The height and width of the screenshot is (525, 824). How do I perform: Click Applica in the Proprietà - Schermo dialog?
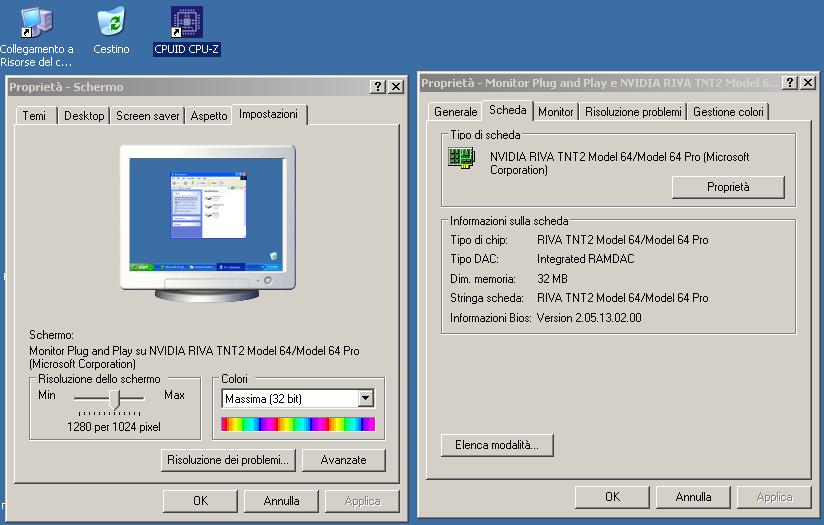click(x=362, y=501)
